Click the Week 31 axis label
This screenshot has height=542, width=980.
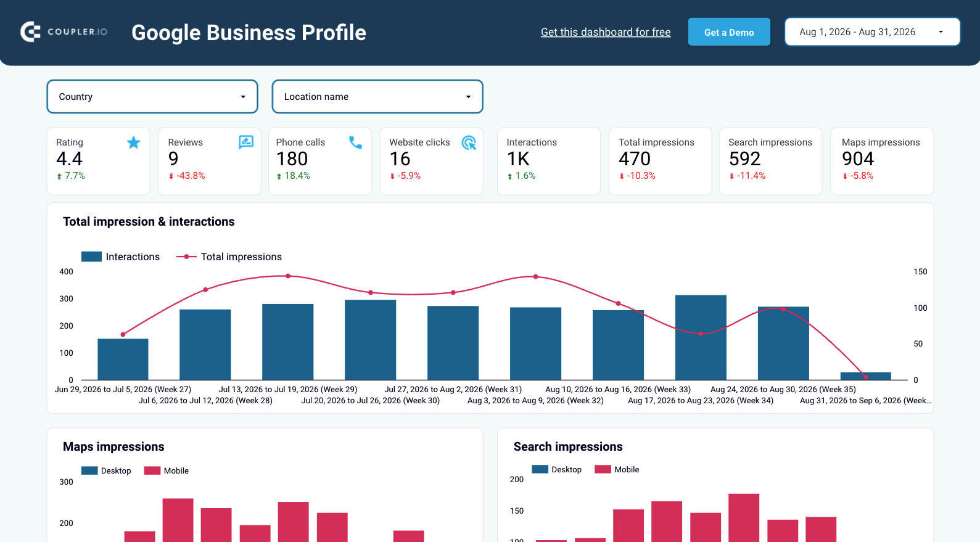(453, 390)
